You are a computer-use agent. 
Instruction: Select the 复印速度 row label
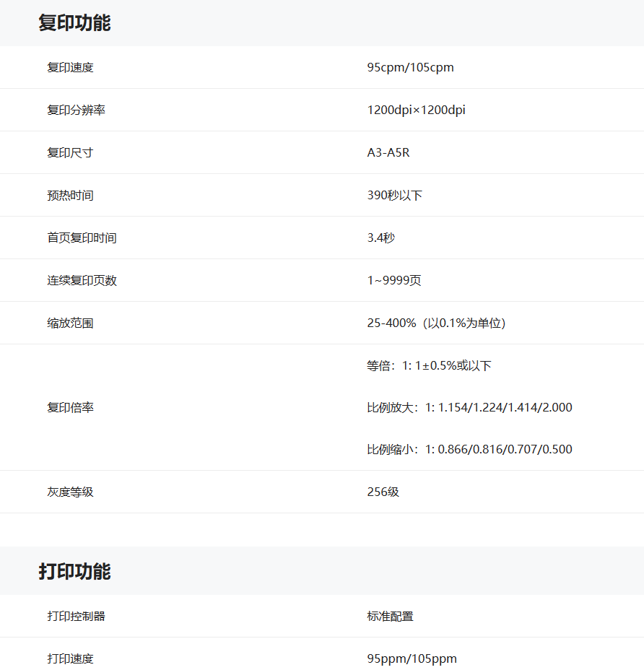[x=70, y=68]
